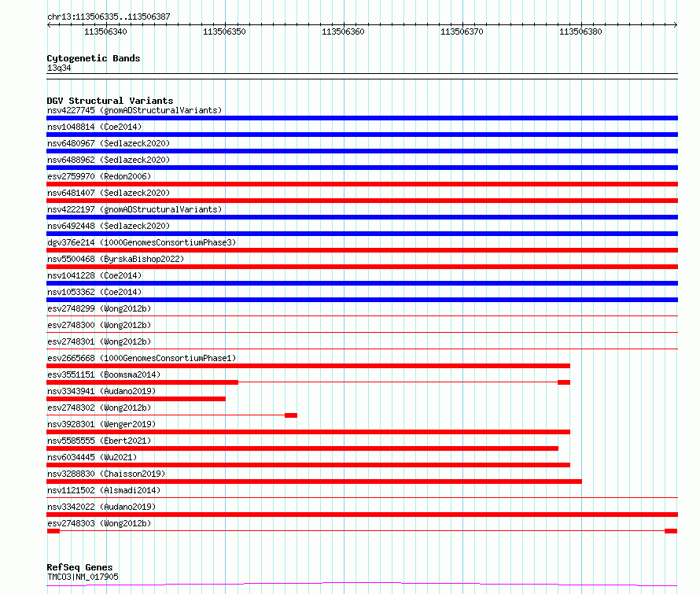Click nsv1121502 (Alsmadi2014) label

104,490
